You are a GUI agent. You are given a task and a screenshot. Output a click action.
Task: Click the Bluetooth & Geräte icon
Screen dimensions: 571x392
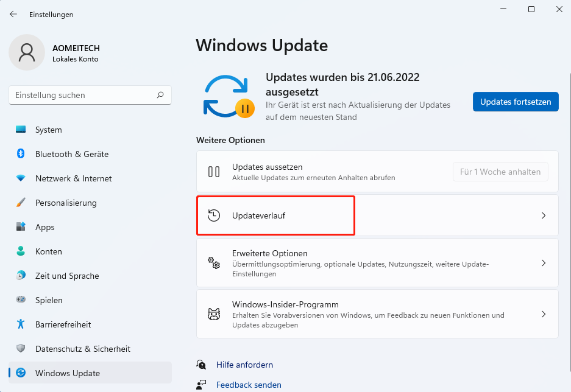[x=21, y=154]
